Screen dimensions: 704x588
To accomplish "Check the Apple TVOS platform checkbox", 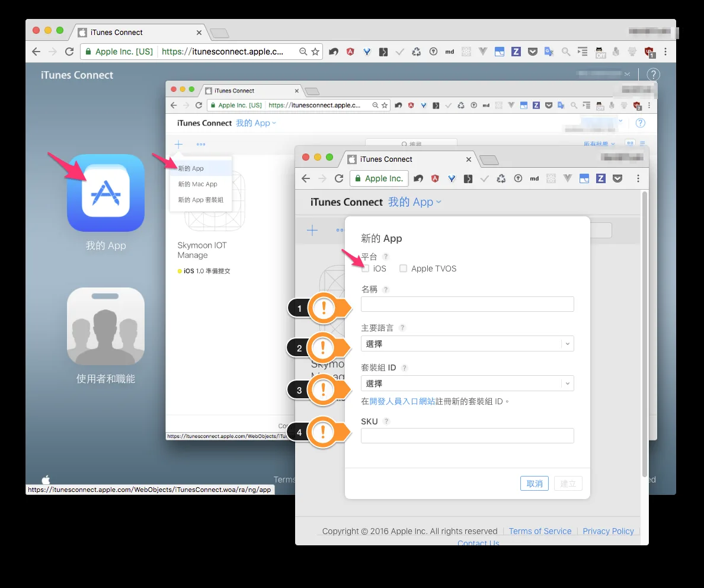I will point(403,268).
